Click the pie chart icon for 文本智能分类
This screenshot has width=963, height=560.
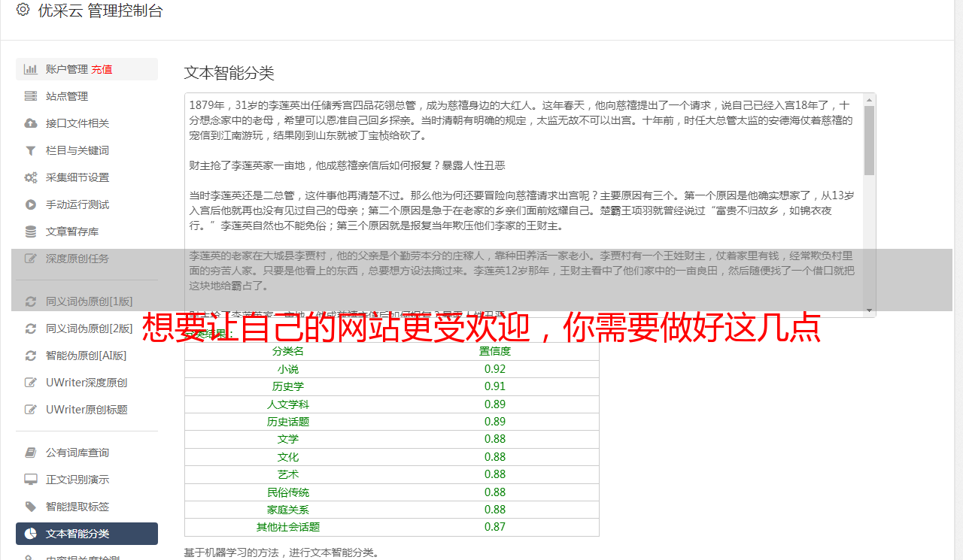point(31,534)
